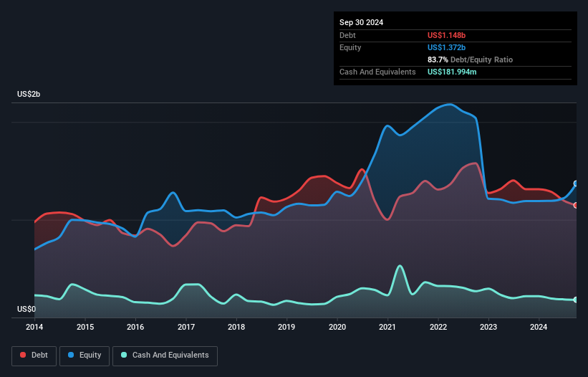Viewport: 588px width, 377px height.
Task: Click the Debt label in tooltip
Action: (x=347, y=35)
